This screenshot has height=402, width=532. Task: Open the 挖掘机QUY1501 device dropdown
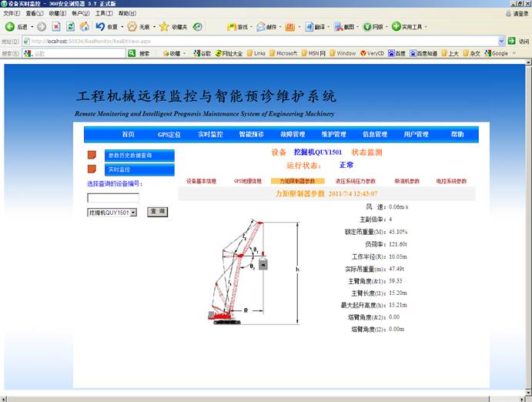coord(132,213)
